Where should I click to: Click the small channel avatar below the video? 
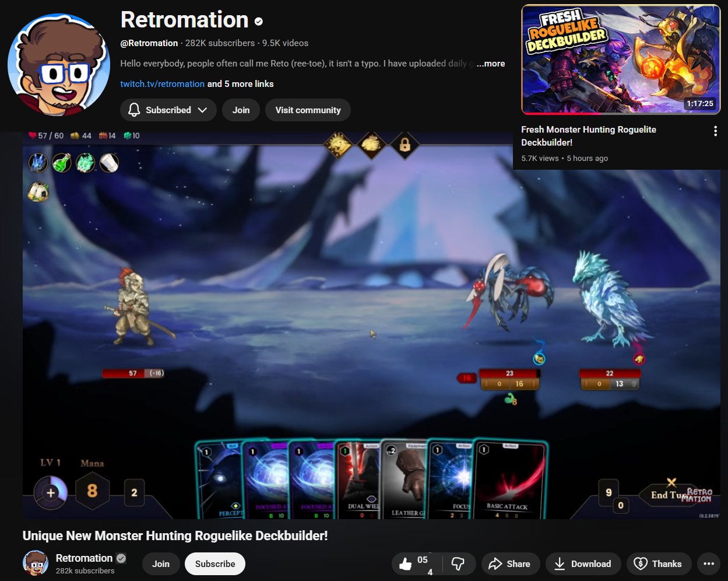tap(36, 563)
